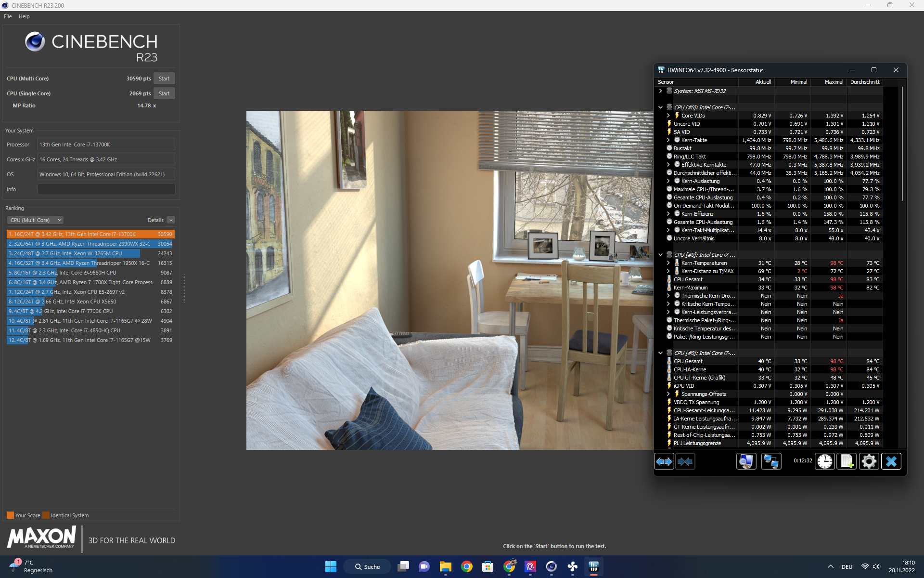924x578 pixels.
Task: Click the Core VIDs lightning icon
Action: coord(677,116)
